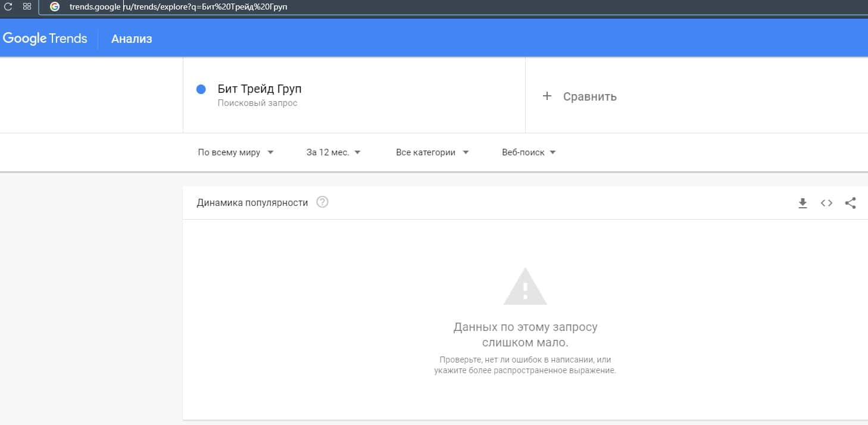Click the Динамика популярности panel heading
This screenshot has height=425, width=868.
[252, 202]
